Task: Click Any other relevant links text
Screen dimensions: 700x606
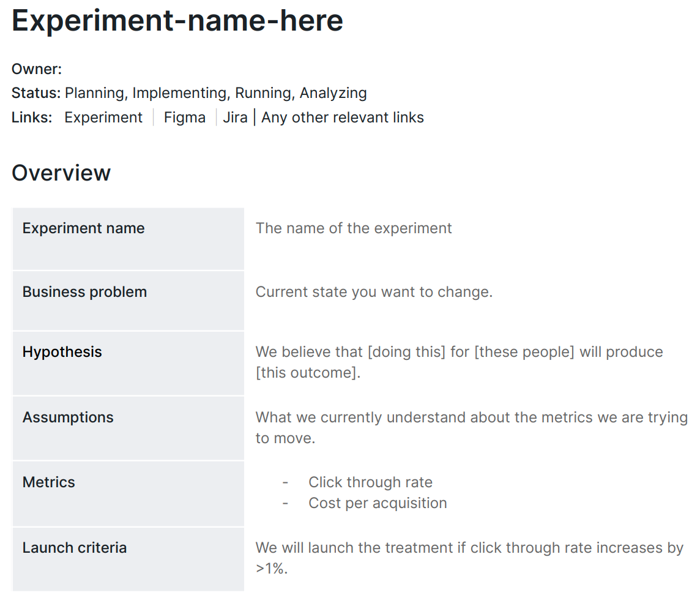Action: pos(343,118)
